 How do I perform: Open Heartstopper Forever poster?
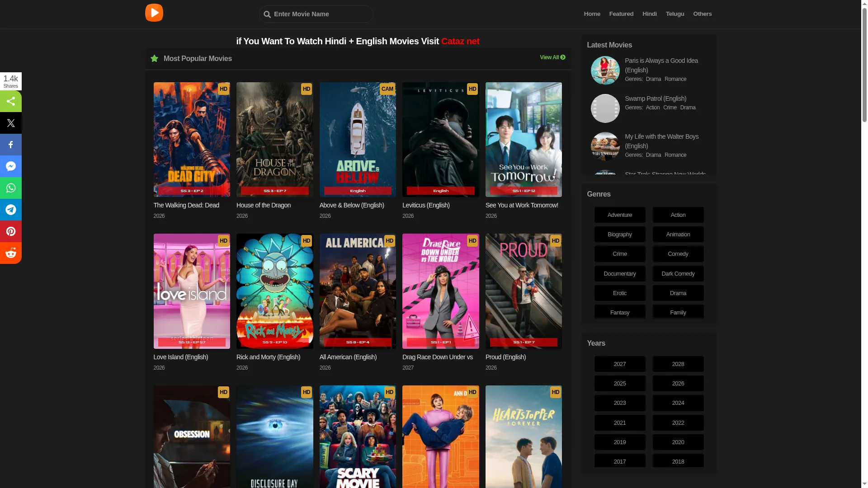(x=524, y=436)
